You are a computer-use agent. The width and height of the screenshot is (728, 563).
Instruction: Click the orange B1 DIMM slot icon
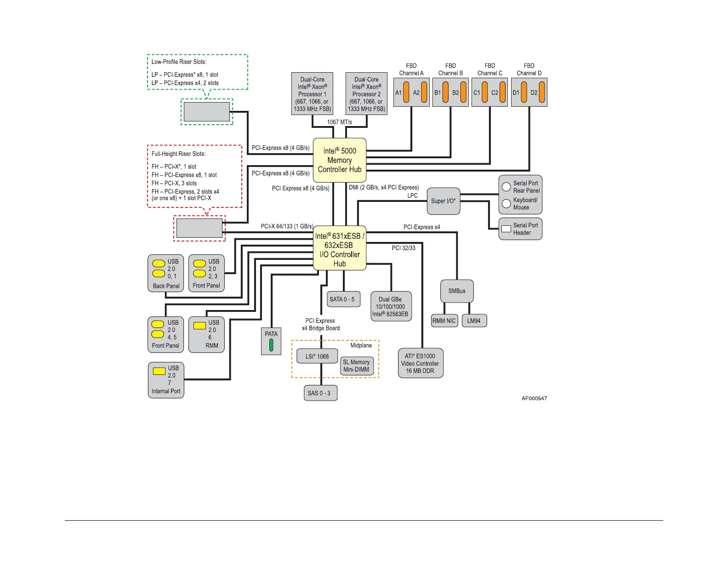(x=445, y=92)
